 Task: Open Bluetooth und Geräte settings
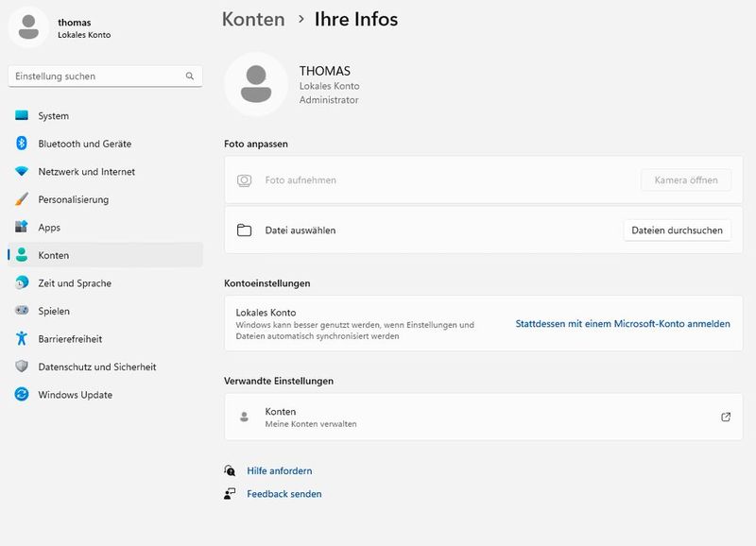[x=20, y=144]
